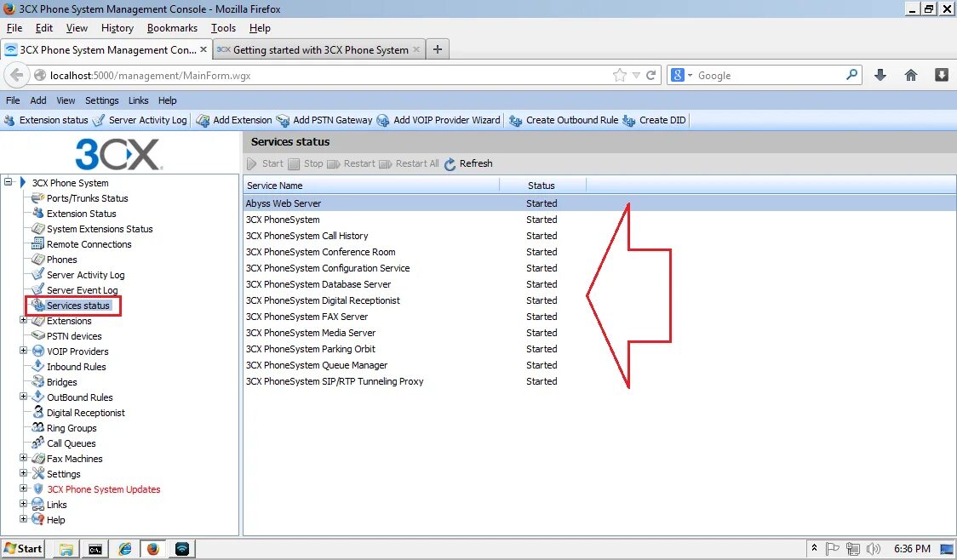Open Ring Groups tree node

tap(72, 427)
